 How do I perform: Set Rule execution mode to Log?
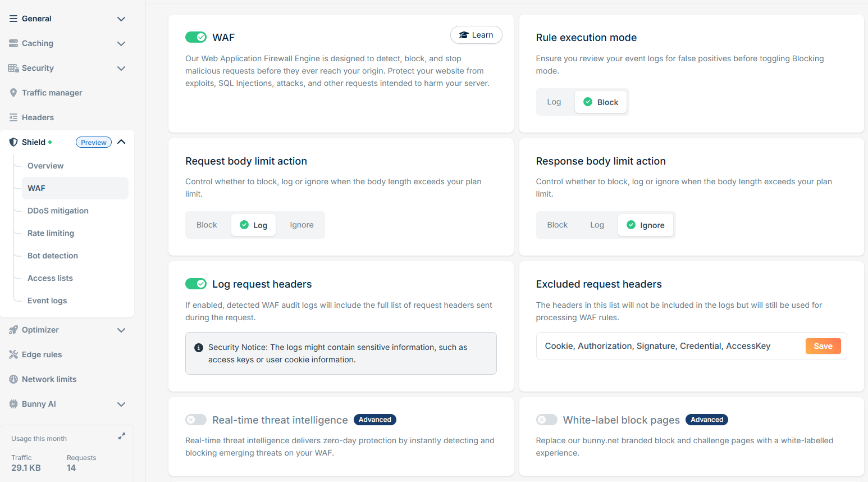[x=554, y=102]
